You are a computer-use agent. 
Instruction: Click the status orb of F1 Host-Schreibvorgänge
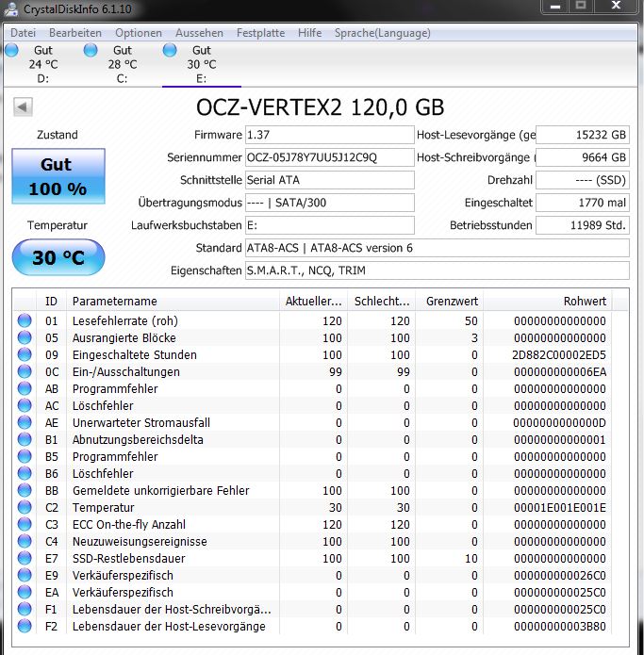point(25,609)
